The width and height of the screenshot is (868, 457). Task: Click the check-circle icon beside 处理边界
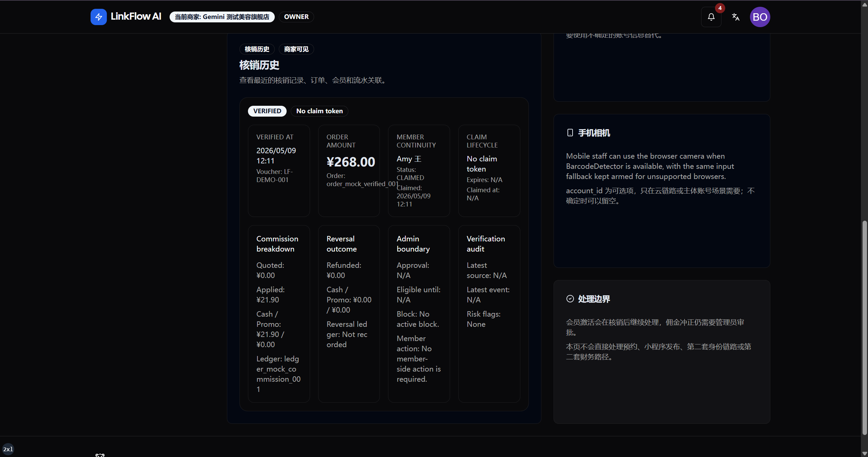(570, 299)
